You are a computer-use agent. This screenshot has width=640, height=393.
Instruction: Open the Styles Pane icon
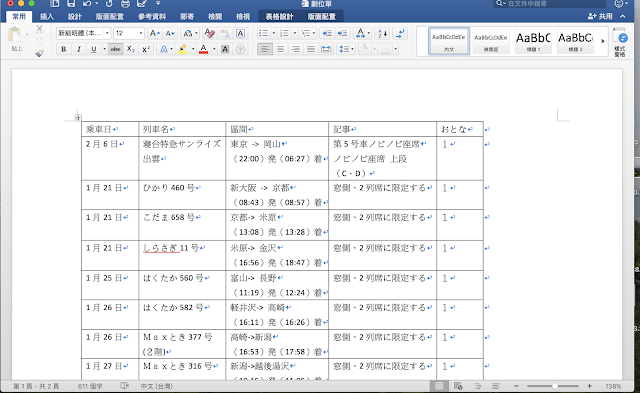click(x=620, y=41)
